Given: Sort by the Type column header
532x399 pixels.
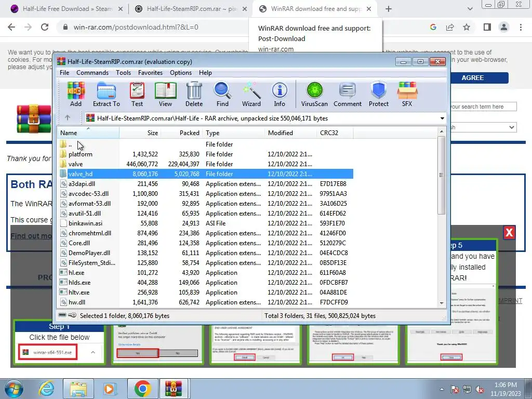Looking at the screenshot, I should pyautogui.click(x=233, y=132).
